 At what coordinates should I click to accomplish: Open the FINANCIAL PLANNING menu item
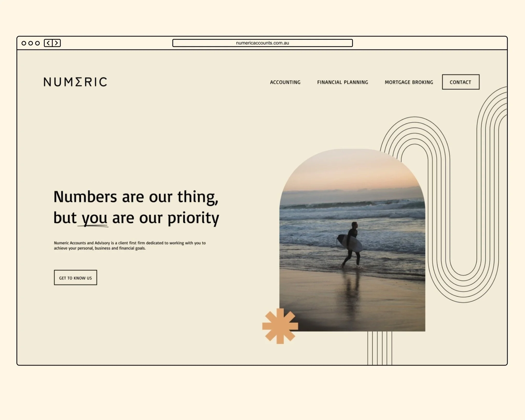tap(342, 82)
